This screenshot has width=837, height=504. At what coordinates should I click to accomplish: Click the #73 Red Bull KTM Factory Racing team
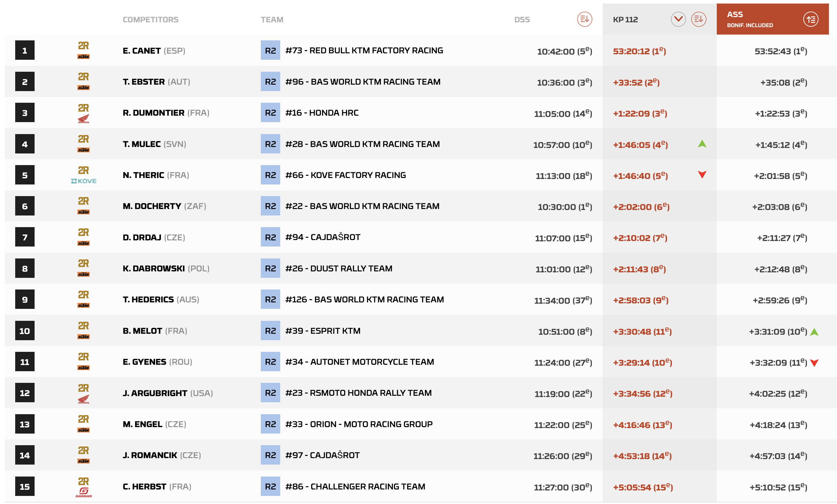[364, 50]
